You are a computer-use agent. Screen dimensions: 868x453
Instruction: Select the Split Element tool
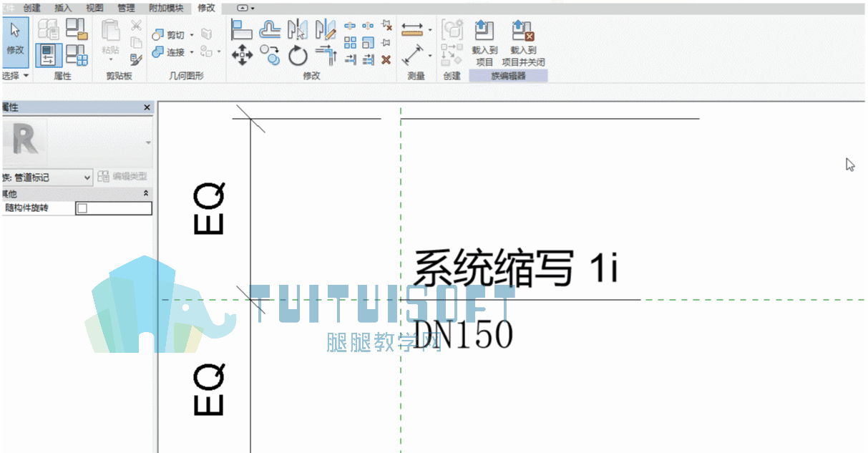coord(350,26)
